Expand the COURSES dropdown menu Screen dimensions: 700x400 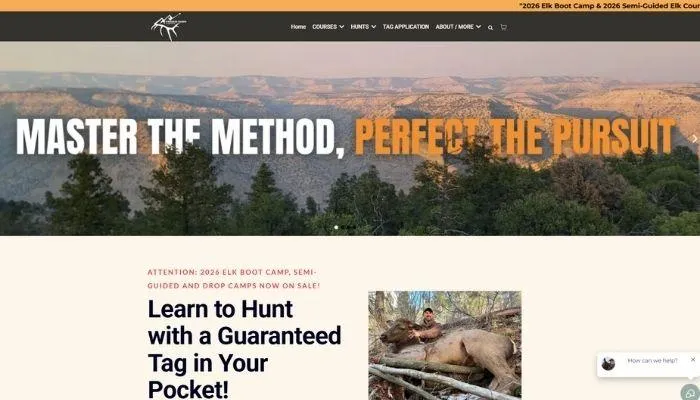[x=328, y=27]
